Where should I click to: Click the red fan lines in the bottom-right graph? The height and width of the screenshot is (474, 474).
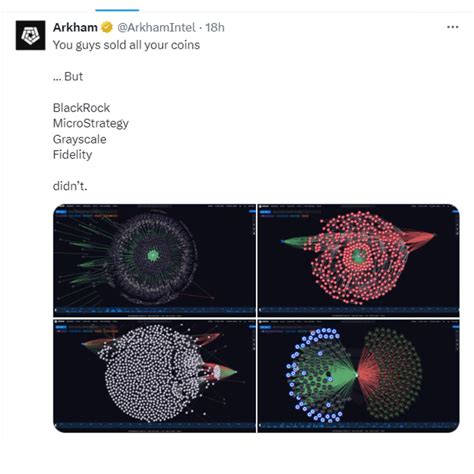(x=369, y=373)
